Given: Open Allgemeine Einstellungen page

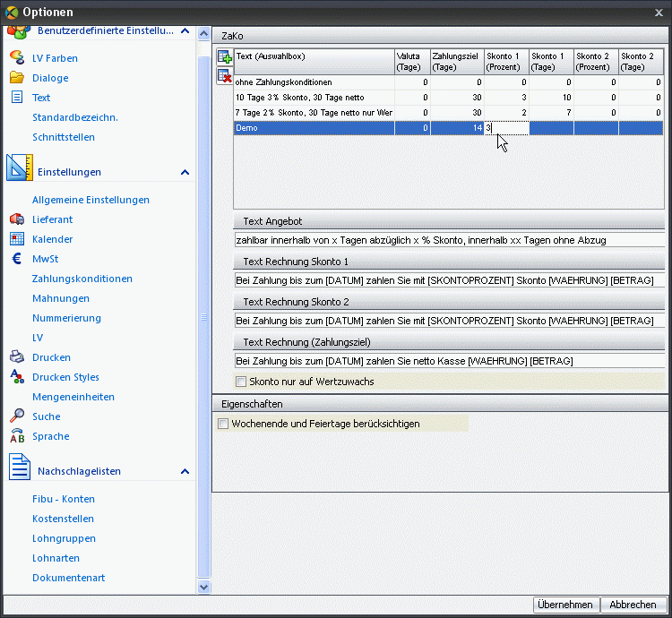Looking at the screenshot, I should (x=90, y=200).
